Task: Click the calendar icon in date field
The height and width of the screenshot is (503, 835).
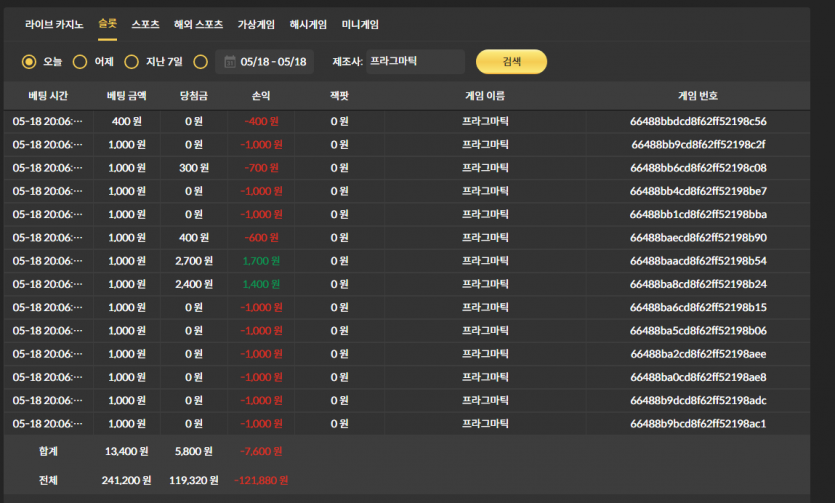Action: coord(230,62)
